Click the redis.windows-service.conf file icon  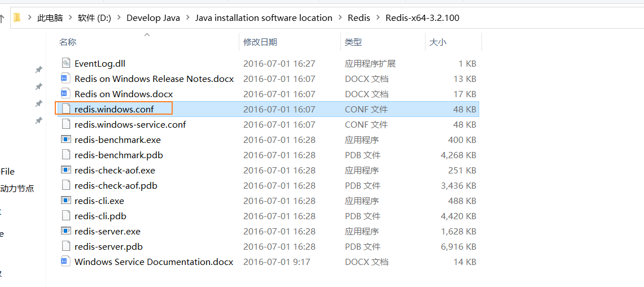[x=65, y=124]
